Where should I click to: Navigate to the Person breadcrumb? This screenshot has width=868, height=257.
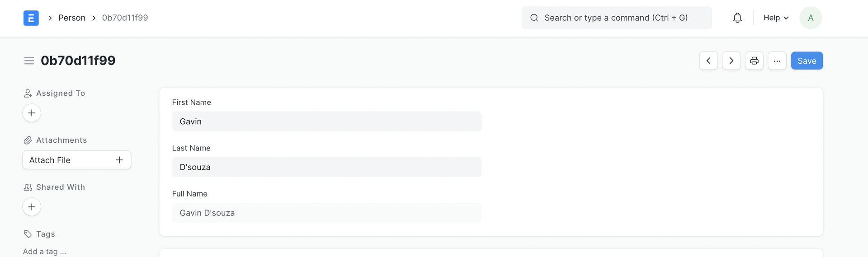(72, 18)
